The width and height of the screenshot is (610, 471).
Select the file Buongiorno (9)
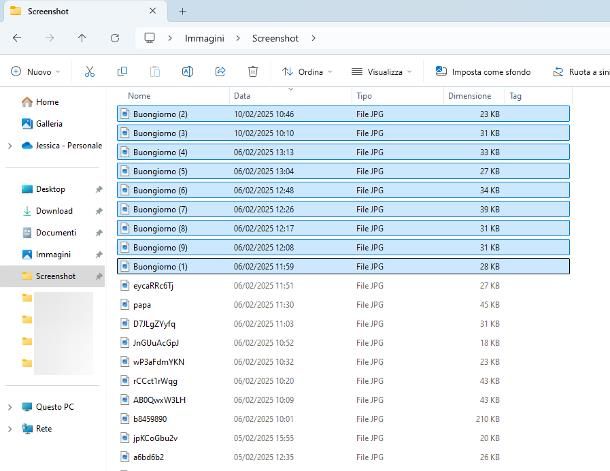coord(343,247)
